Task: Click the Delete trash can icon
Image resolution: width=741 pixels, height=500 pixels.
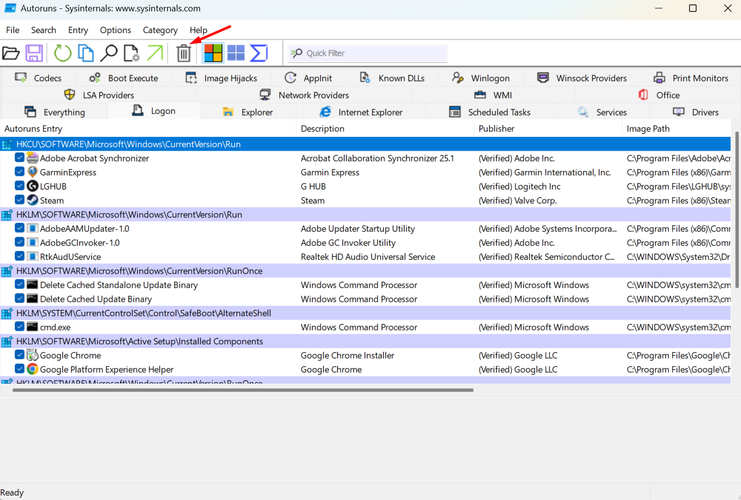Action: 184,53
